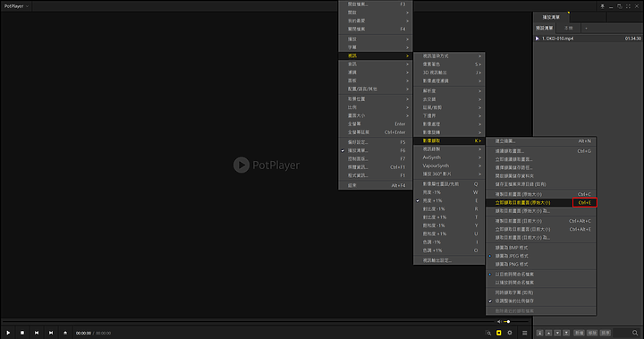Screen dimensions: 644x339
Task: Move playlist item up arrow icon
Action: [548, 333]
